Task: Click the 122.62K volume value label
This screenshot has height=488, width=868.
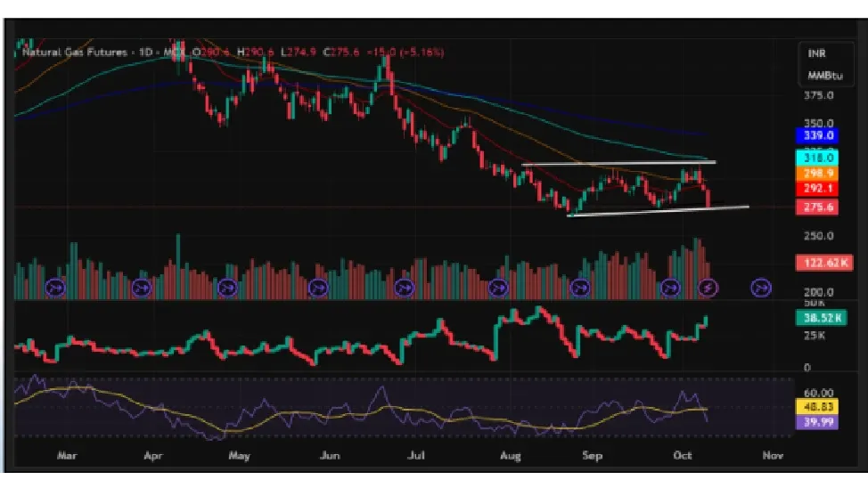Action: point(819,263)
